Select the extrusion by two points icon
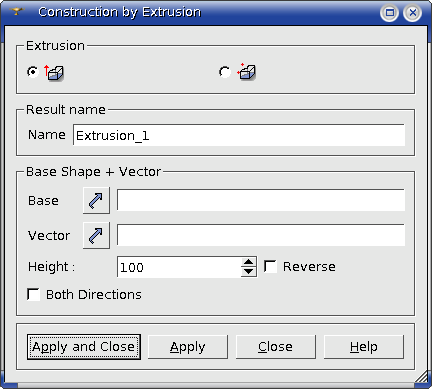 click(246, 72)
